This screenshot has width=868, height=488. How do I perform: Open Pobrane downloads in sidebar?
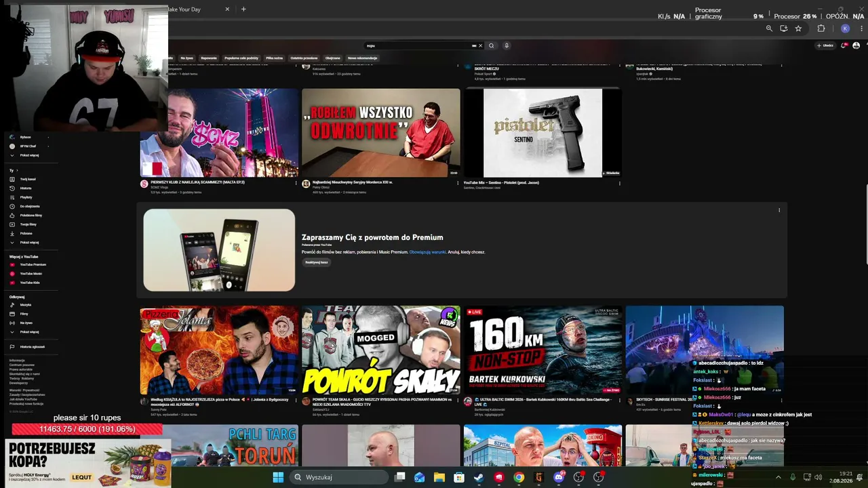26,233
